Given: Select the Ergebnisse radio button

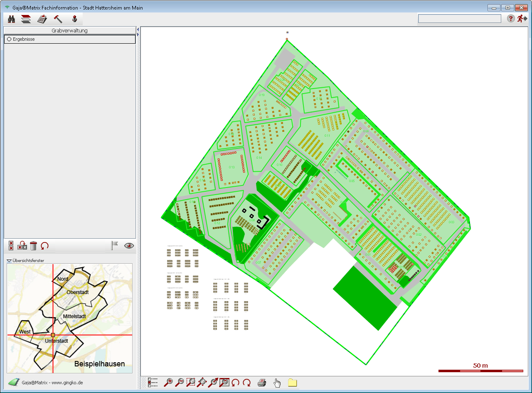Looking at the screenshot, I should 9,39.
